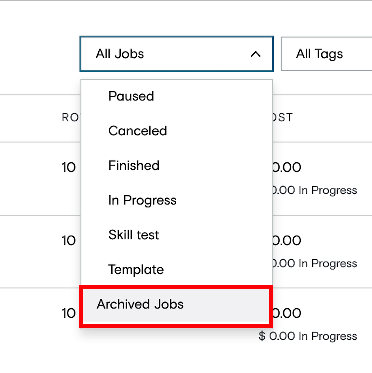Image resolution: width=372 pixels, height=373 pixels.
Task: Click the COST column header
Action: click(283, 117)
